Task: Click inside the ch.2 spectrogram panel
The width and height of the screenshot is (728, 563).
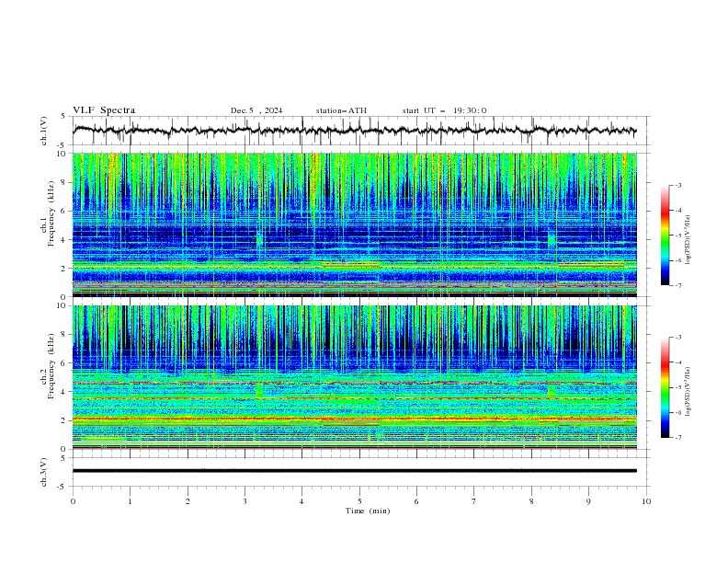Action: pyautogui.click(x=355, y=377)
